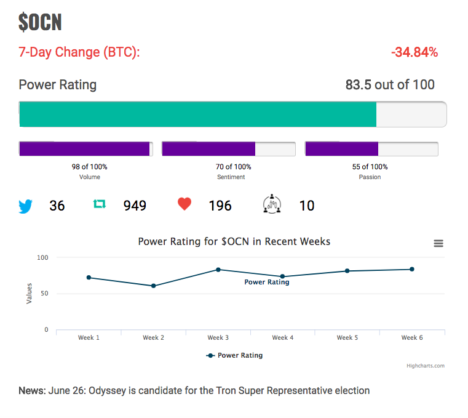Click the purple Volume bar
Screen dimensions: 468x418
pos(84,149)
